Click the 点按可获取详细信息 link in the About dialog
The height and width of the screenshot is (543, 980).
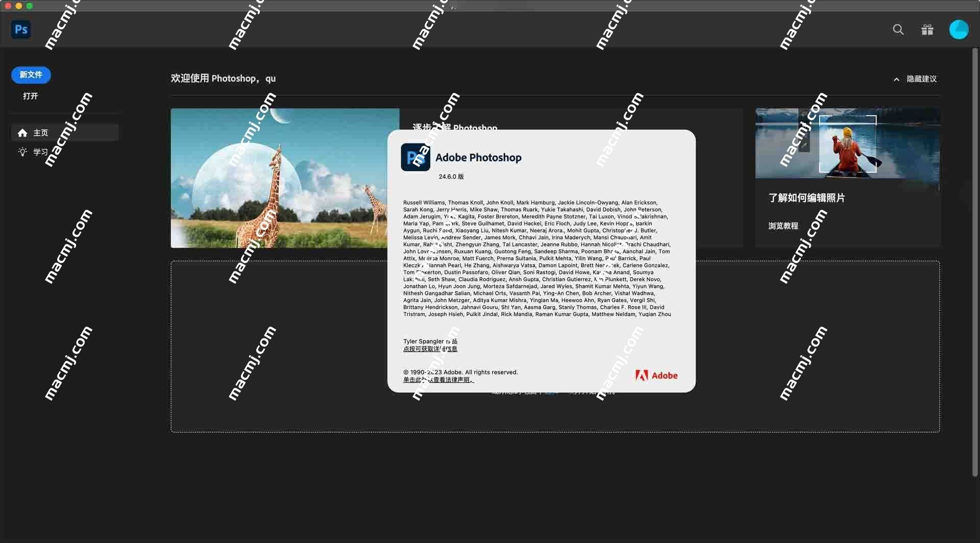[x=430, y=349]
